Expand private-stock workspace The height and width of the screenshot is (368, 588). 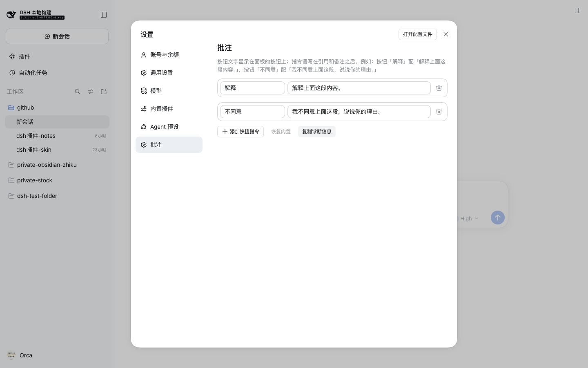coord(57,180)
